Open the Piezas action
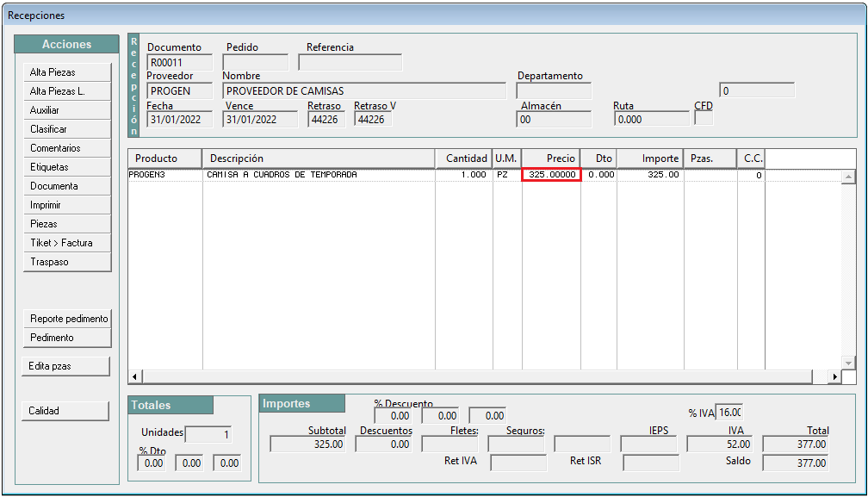The width and height of the screenshot is (868, 497). tap(67, 224)
